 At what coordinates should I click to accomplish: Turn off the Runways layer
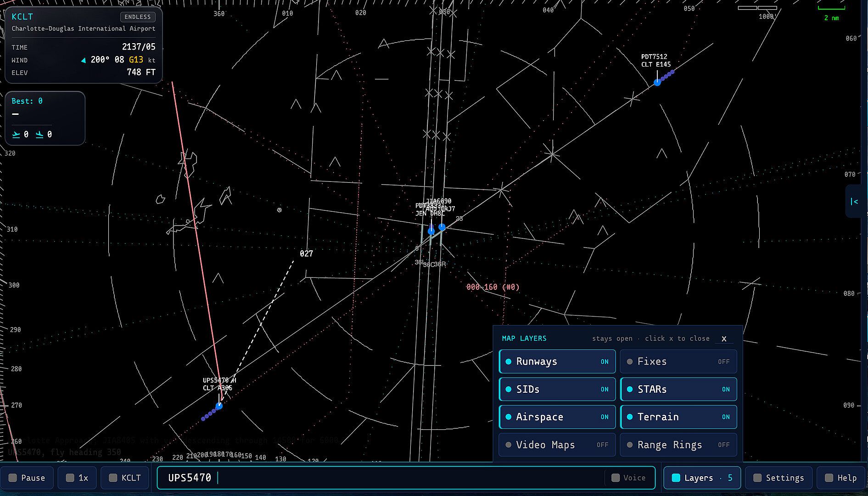[x=557, y=362]
